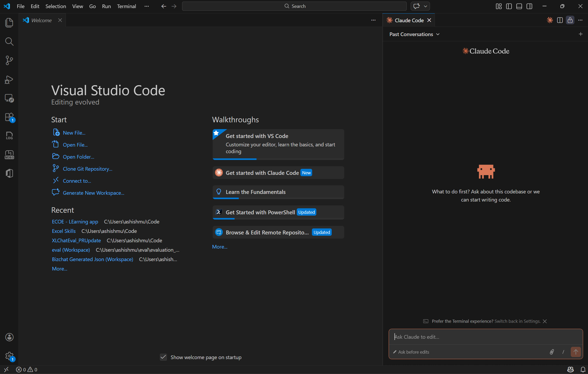Open Source Control view
588x374 pixels.
tap(9, 60)
